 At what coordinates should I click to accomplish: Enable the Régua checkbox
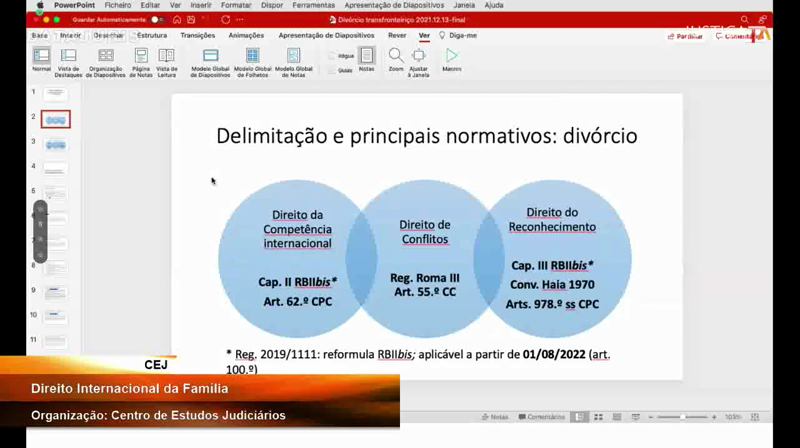click(x=332, y=56)
